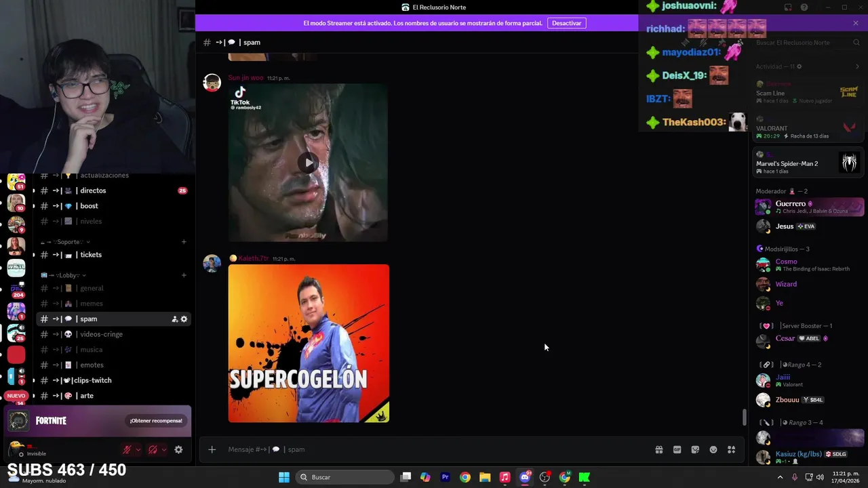Close the Streamer mode banner
The width and height of the screenshot is (868, 488).
click(856, 23)
